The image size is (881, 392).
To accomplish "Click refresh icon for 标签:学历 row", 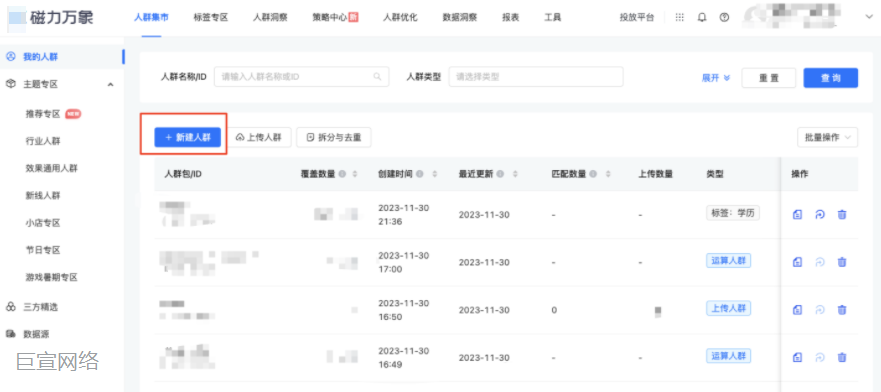I will click(x=820, y=215).
